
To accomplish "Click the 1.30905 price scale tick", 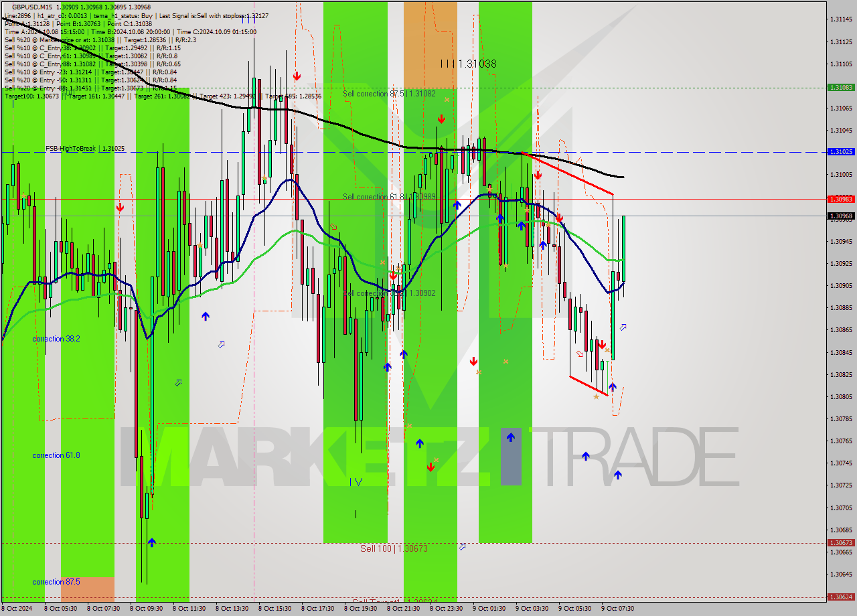I will [841, 286].
